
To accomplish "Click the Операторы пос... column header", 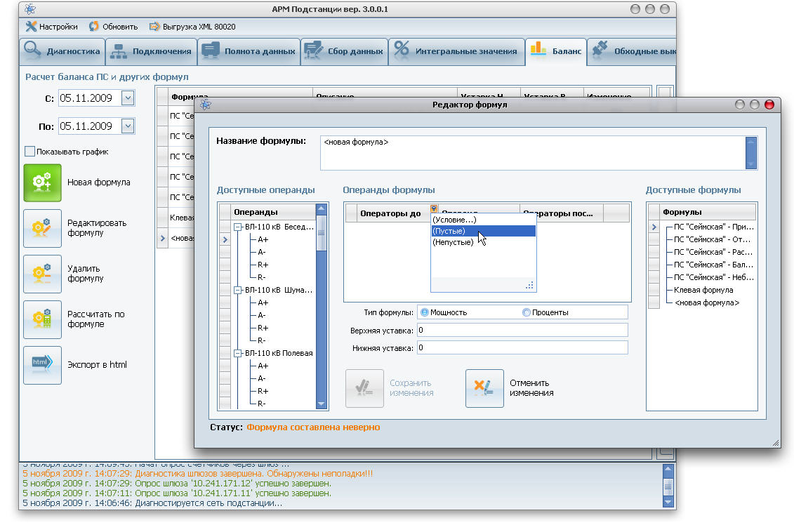I will (x=562, y=213).
